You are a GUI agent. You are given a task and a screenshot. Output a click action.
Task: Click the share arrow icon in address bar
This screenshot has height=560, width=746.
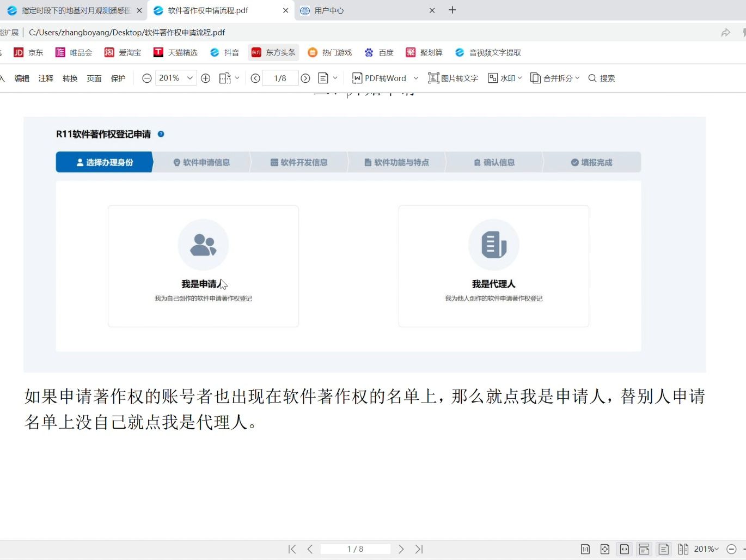tap(726, 33)
